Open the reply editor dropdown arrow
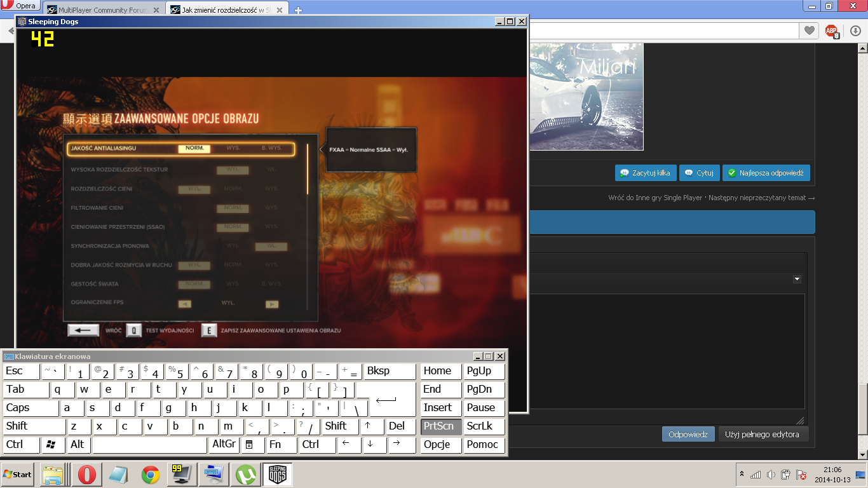This screenshot has width=868, height=488. [797, 279]
